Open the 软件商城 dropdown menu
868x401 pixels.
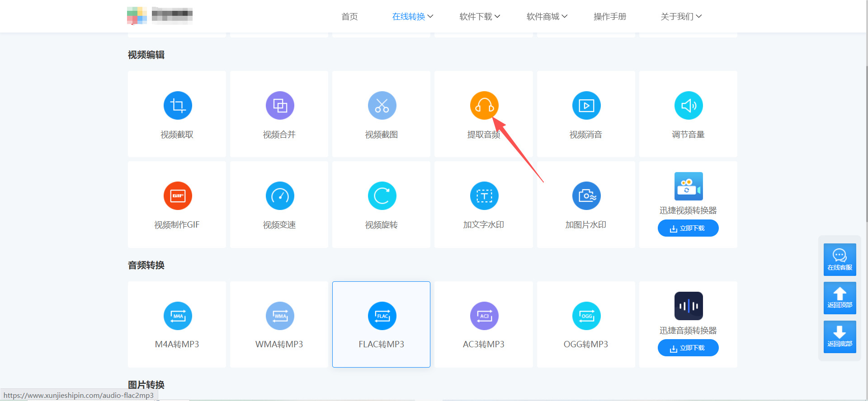547,17
